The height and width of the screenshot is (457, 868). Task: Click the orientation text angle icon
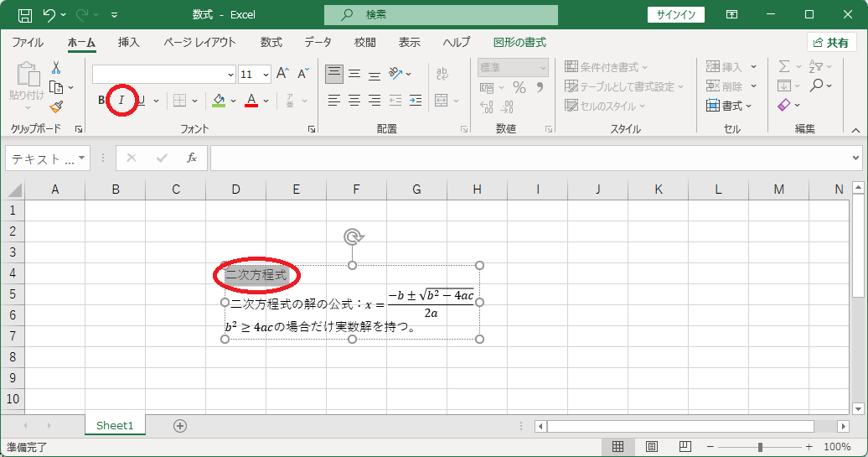click(x=395, y=73)
